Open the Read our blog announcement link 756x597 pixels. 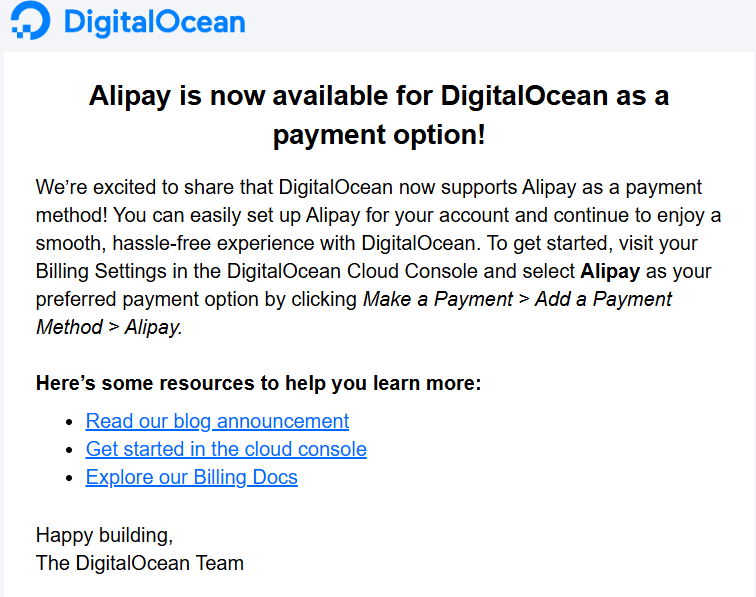click(217, 421)
